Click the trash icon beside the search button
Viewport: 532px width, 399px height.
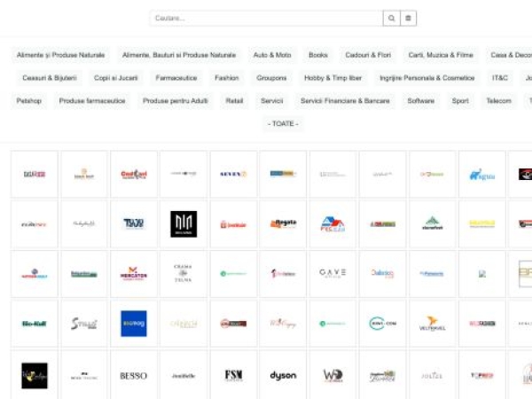pyautogui.click(x=408, y=19)
